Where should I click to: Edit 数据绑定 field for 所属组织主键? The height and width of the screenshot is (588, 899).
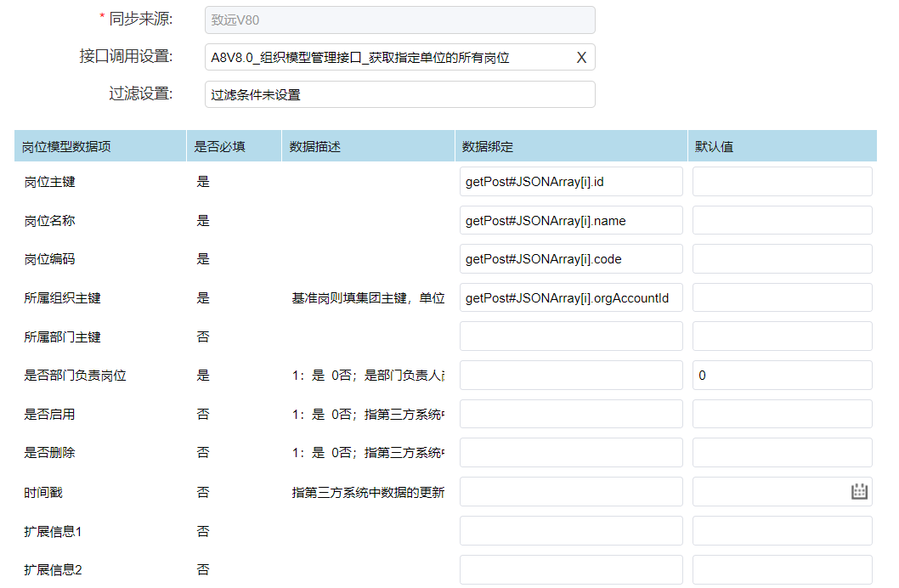[571, 298]
